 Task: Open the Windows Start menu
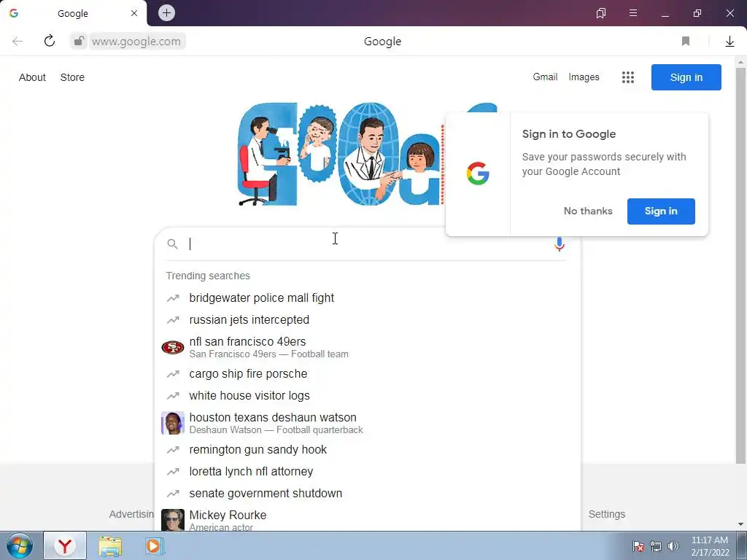tap(20, 545)
